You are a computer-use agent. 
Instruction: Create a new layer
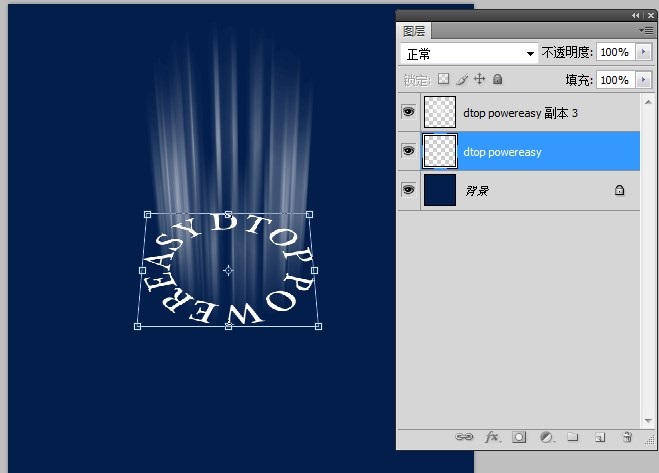[x=600, y=437]
